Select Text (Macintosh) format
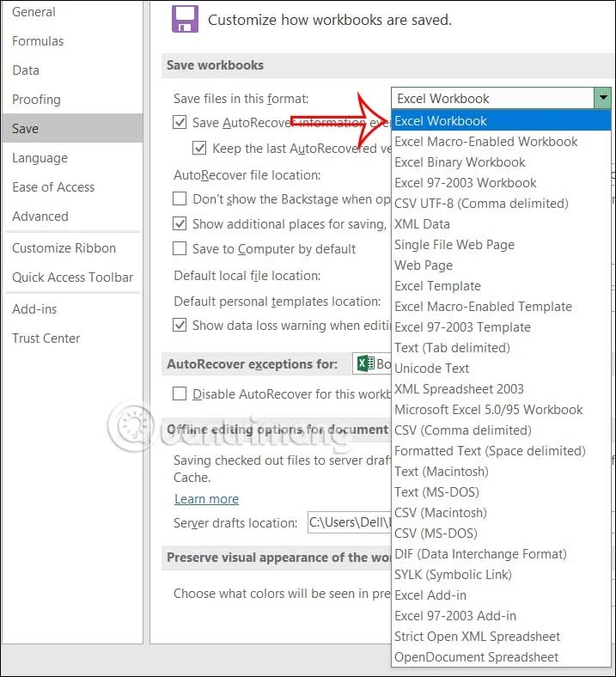The image size is (616, 677). 501,472
